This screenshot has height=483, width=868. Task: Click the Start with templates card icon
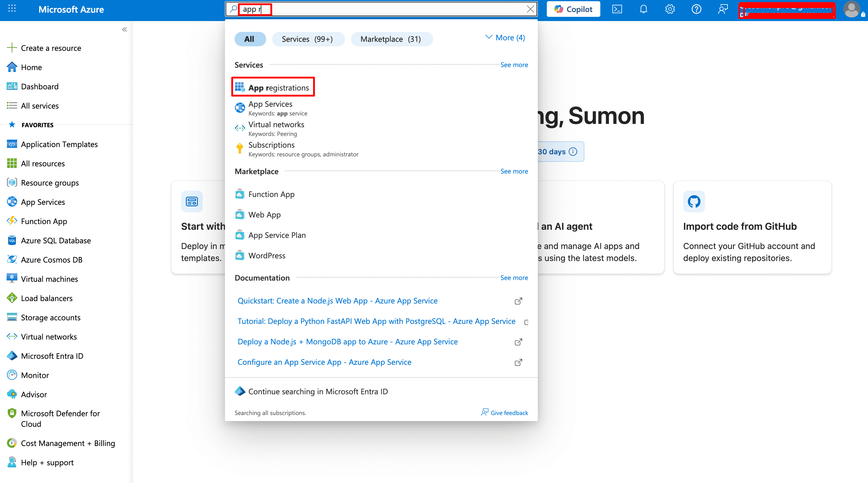coord(192,201)
